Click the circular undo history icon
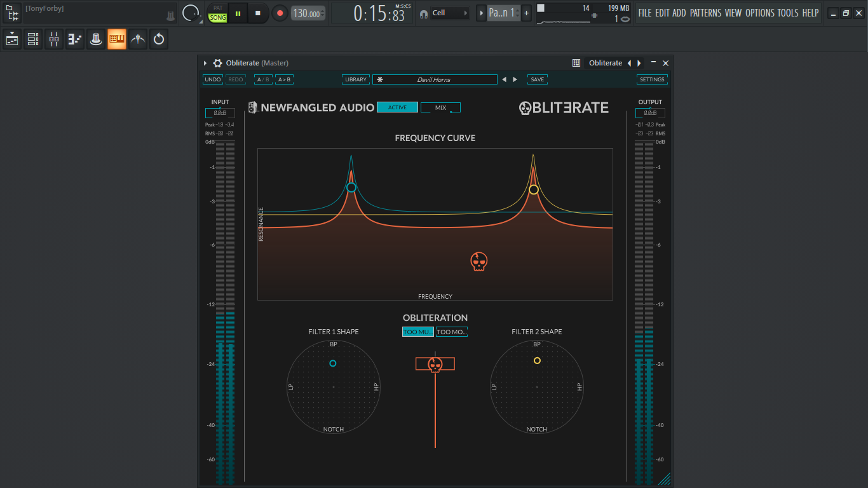Image resolution: width=868 pixels, height=488 pixels. pyautogui.click(x=159, y=39)
